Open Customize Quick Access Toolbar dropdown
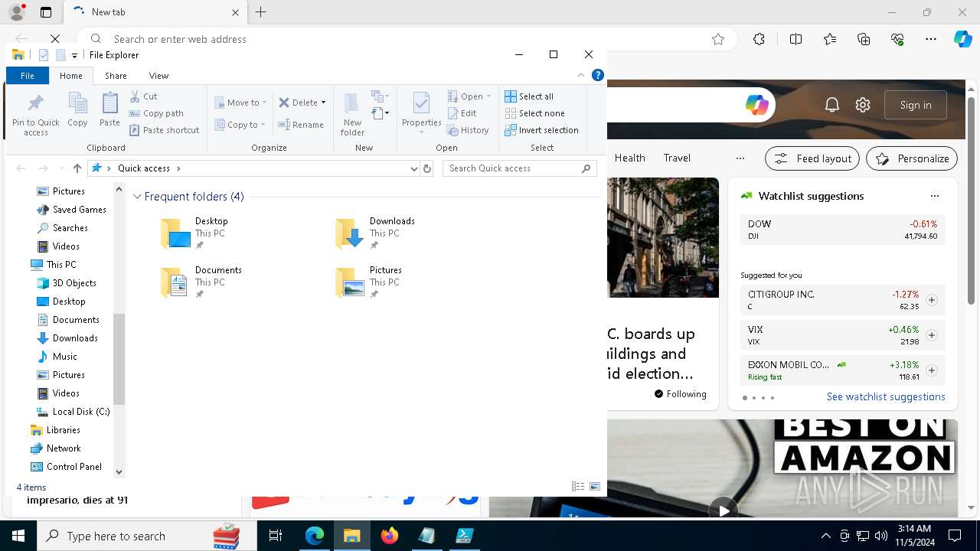The height and width of the screenshot is (551, 980). point(74,55)
